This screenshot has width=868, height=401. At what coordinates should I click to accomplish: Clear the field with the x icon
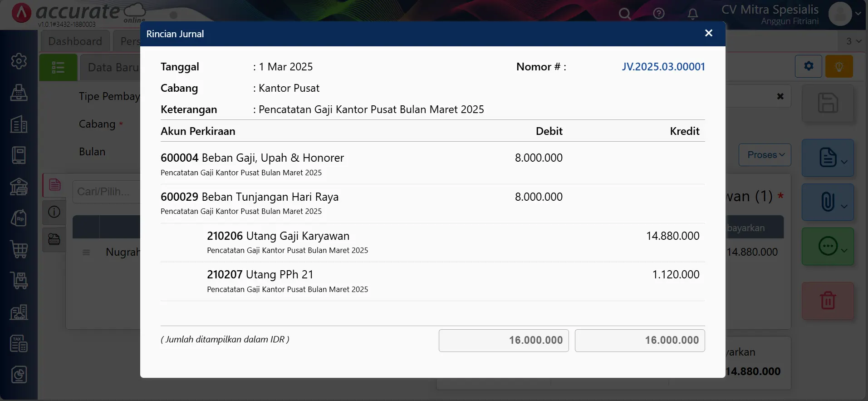coord(780,96)
